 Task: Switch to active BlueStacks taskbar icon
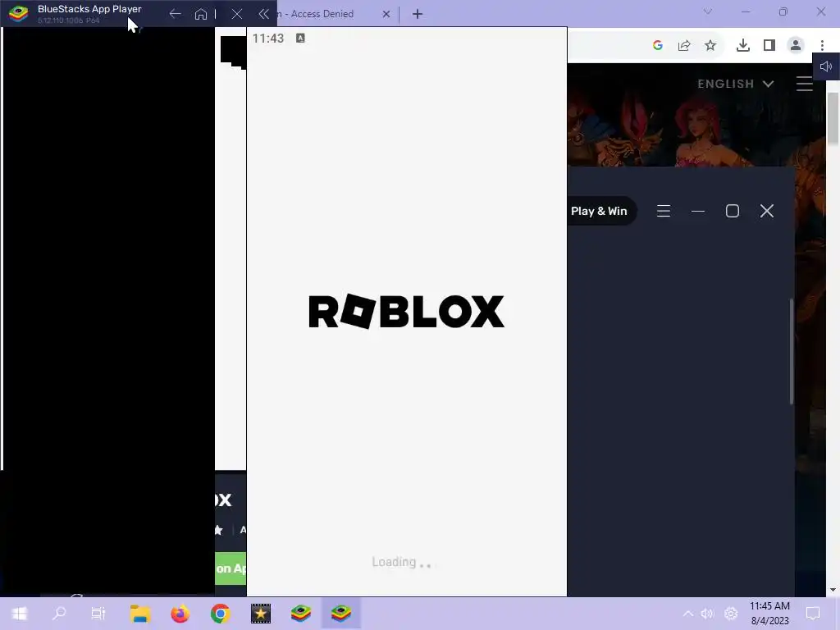pyautogui.click(x=341, y=614)
